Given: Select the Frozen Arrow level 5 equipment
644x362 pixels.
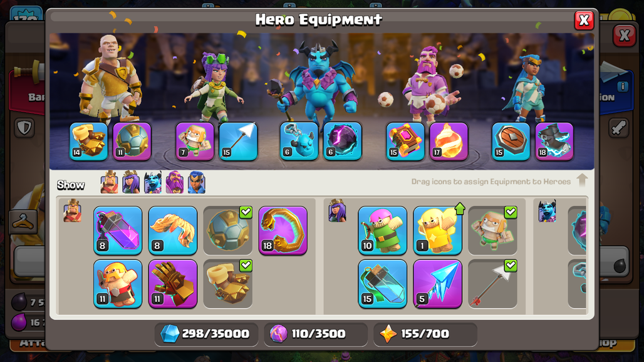Looking at the screenshot, I should tap(437, 284).
